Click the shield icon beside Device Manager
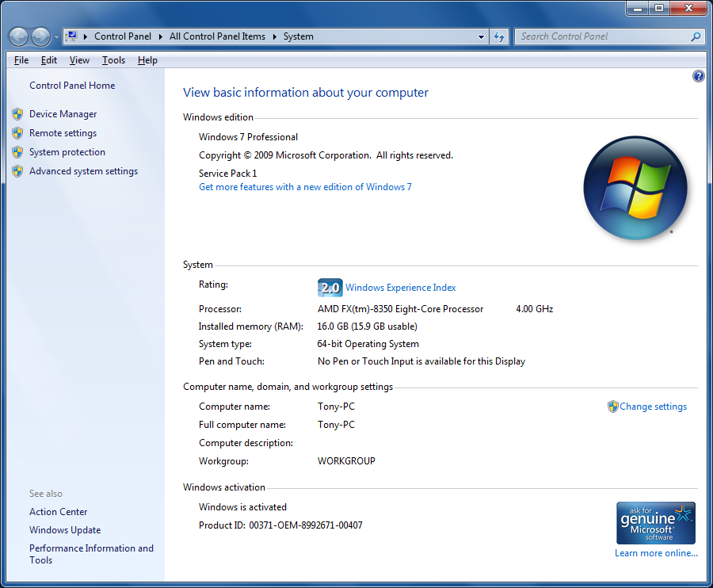The image size is (713, 588). tap(17, 114)
